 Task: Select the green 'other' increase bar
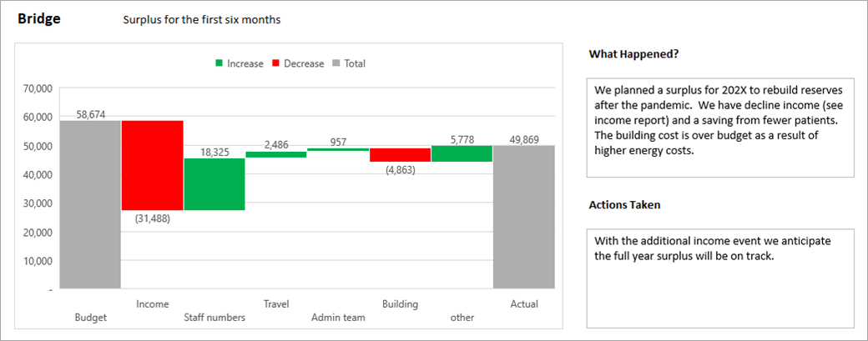462,153
